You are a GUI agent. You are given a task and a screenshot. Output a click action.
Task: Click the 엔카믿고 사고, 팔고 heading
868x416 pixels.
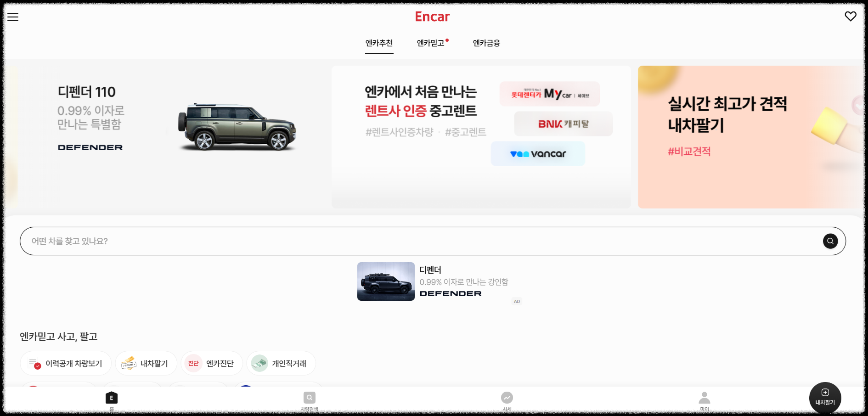point(58,337)
